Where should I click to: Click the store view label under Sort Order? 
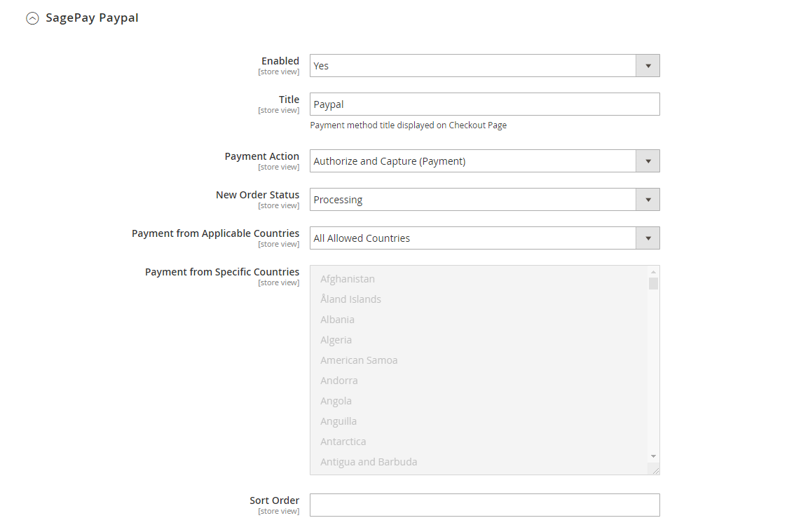279,511
